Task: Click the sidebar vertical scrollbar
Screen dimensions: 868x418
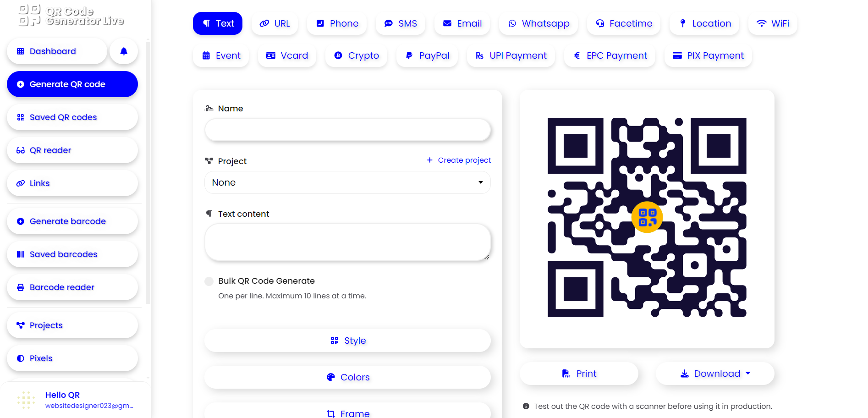Action: (148, 172)
